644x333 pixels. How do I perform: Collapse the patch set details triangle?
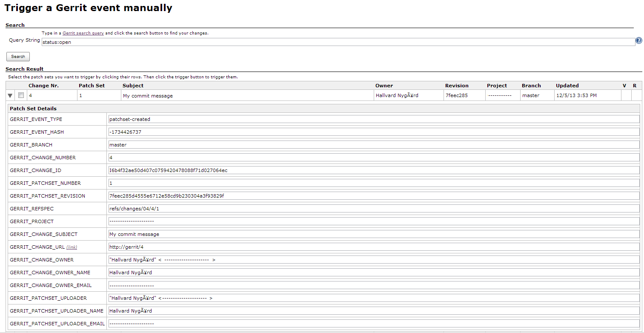pos(10,96)
